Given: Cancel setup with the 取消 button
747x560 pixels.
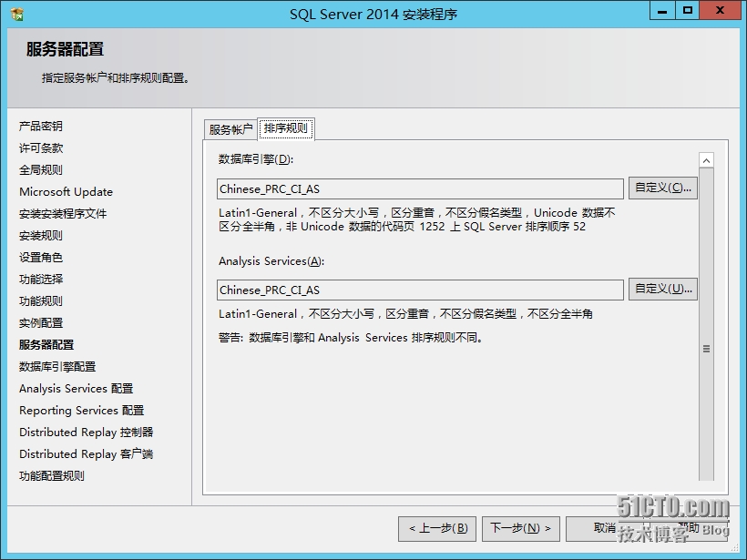Looking at the screenshot, I should coord(604,528).
